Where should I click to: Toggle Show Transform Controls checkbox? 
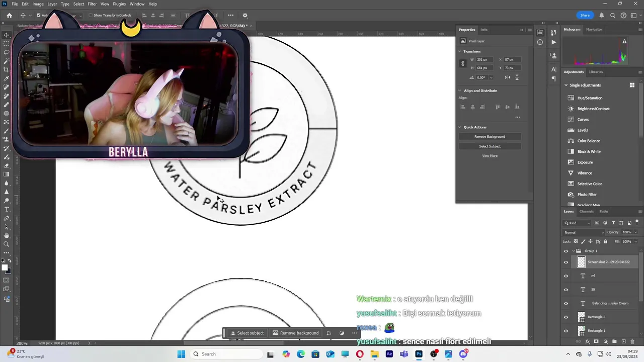click(91, 15)
